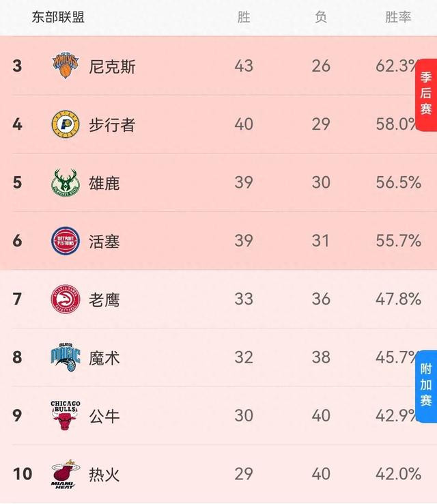
Task: Open the 老鹰 team name
Action: point(104,300)
